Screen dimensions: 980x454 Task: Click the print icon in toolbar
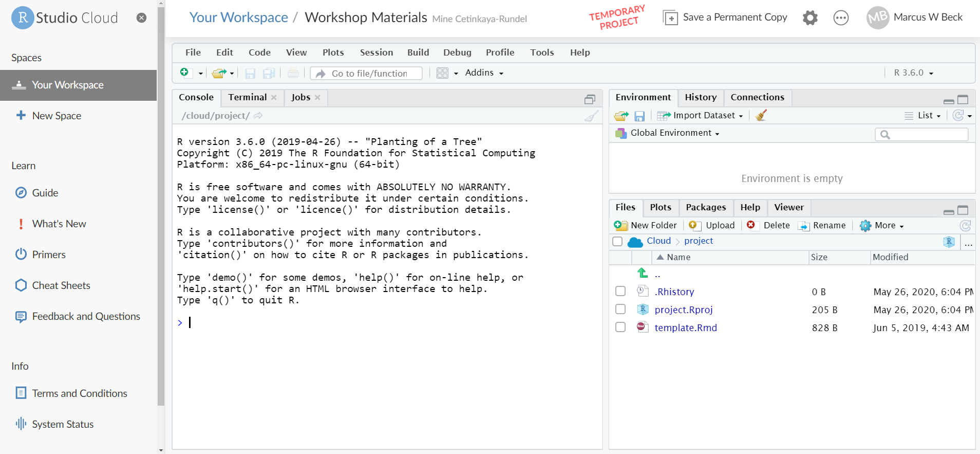(x=293, y=73)
